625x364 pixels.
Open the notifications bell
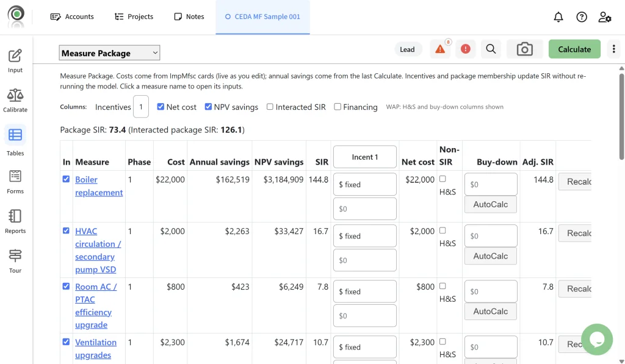pyautogui.click(x=558, y=16)
